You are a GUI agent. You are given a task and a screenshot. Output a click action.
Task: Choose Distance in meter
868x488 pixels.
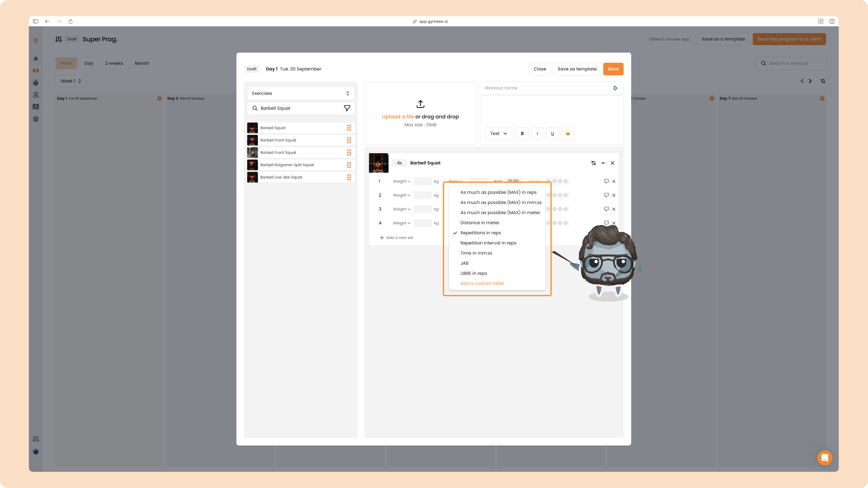point(497,223)
